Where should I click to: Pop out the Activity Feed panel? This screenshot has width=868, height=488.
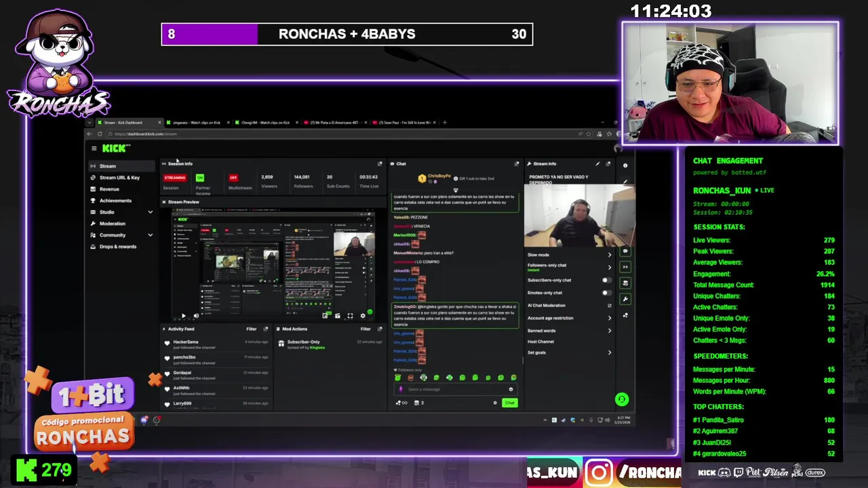[x=265, y=329]
